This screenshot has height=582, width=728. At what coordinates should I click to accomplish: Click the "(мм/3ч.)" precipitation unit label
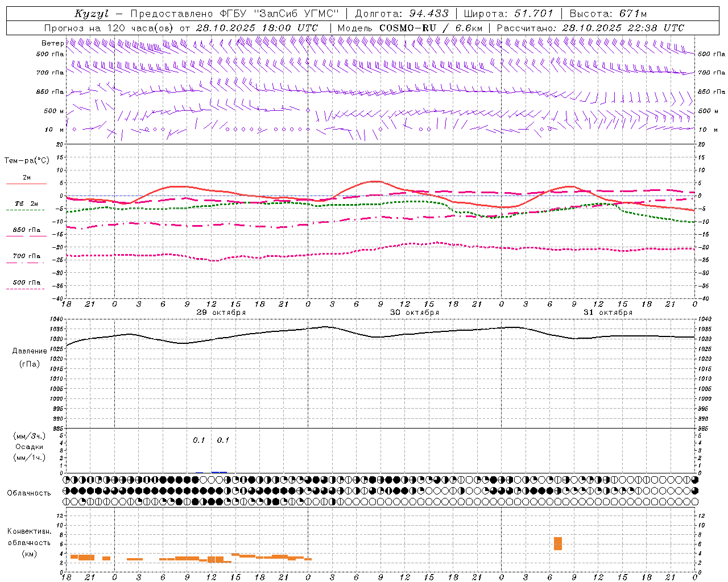pos(30,436)
